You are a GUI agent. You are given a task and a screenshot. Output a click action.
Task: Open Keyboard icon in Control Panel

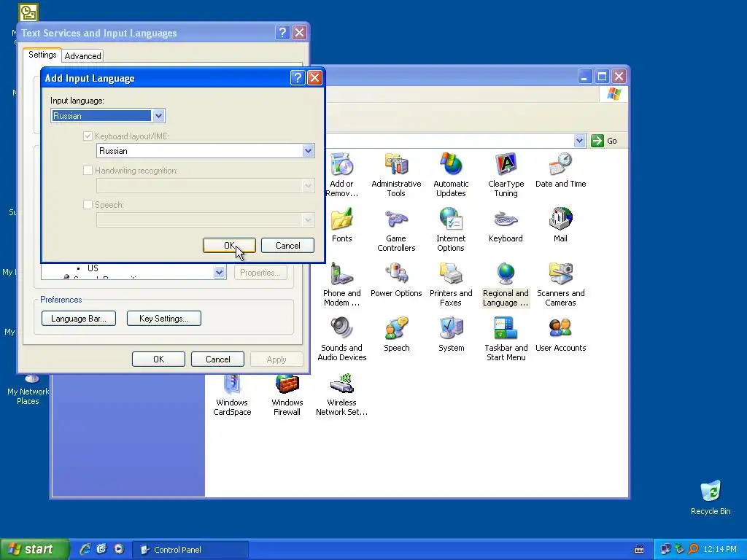point(506,225)
